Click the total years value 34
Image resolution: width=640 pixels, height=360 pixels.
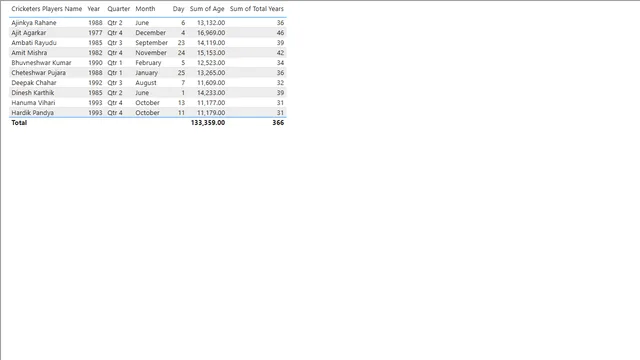click(x=280, y=63)
